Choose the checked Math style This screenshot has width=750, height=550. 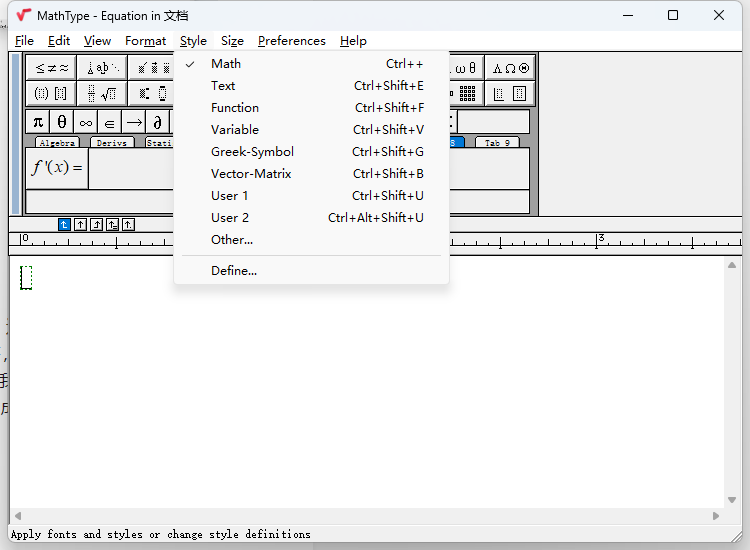pyautogui.click(x=311, y=64)
